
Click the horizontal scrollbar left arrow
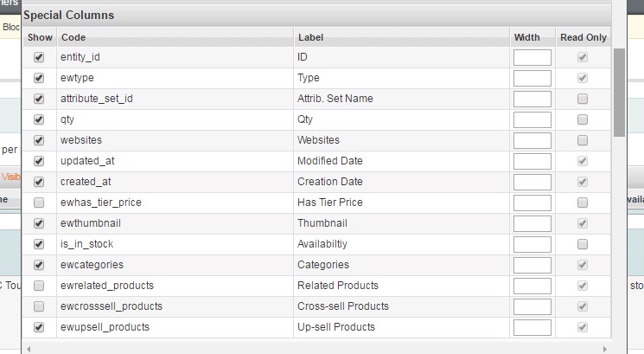click(27, 349)
